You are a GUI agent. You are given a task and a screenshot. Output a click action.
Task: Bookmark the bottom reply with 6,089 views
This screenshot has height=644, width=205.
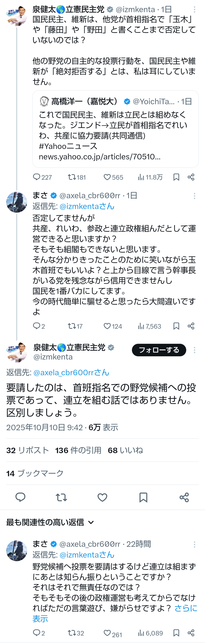(x=176, y=633)
